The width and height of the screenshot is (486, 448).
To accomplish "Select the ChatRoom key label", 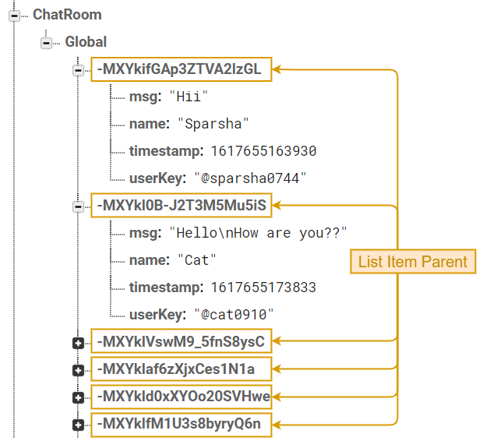I will coord(67,15).
